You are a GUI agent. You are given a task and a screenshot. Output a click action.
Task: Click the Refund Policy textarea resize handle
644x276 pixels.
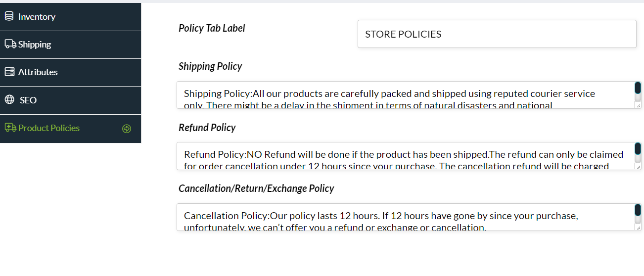638,167
